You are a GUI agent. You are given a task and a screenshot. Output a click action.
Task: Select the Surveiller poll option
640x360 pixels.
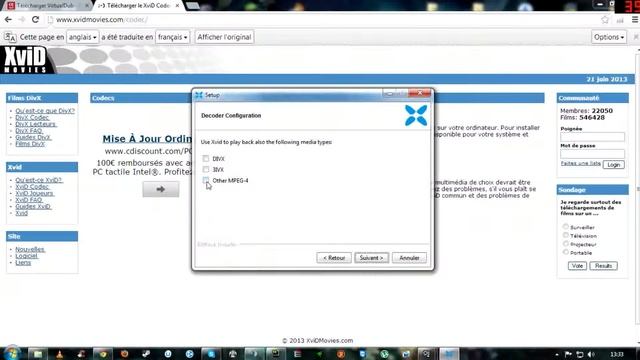coord(566,227)
